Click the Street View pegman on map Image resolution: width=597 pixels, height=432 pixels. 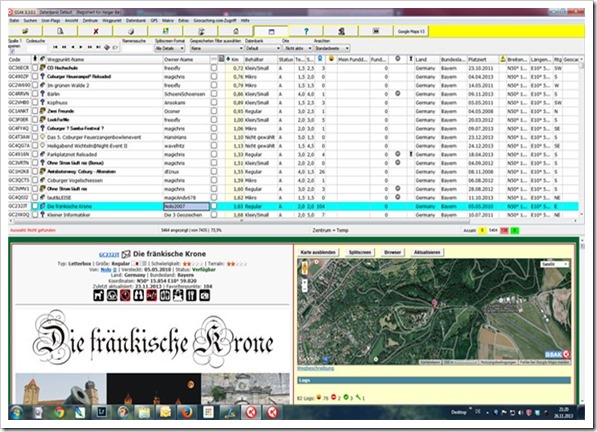point(304,268)
